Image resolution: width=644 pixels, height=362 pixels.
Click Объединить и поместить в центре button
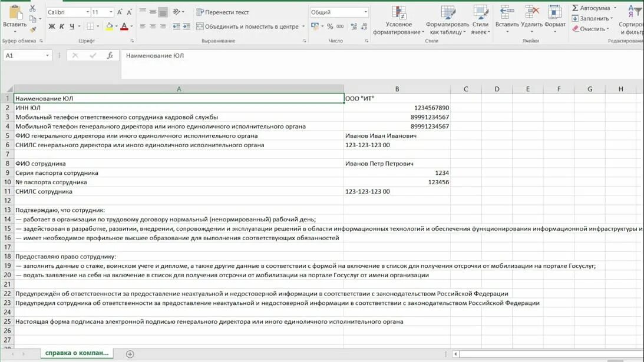(247, 26)
